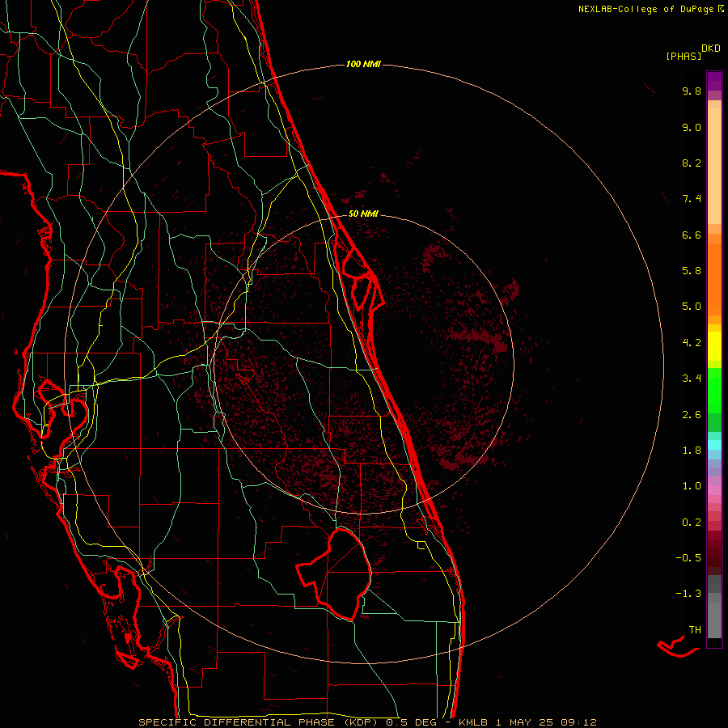Click the 2.6 value on the scale

692,415
